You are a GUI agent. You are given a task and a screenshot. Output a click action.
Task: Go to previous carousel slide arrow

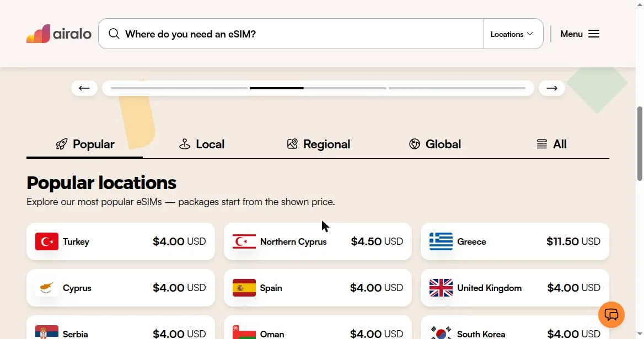tap(84, 88)
